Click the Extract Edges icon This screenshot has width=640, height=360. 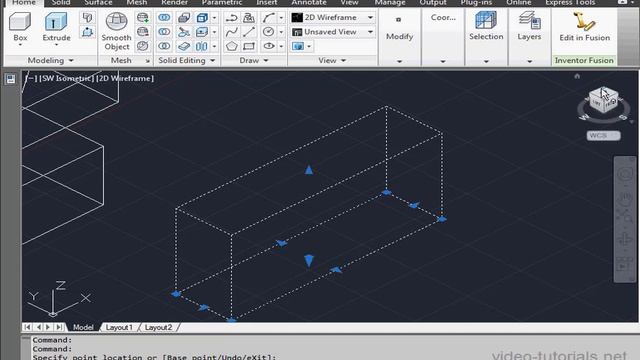pos(202,18)
